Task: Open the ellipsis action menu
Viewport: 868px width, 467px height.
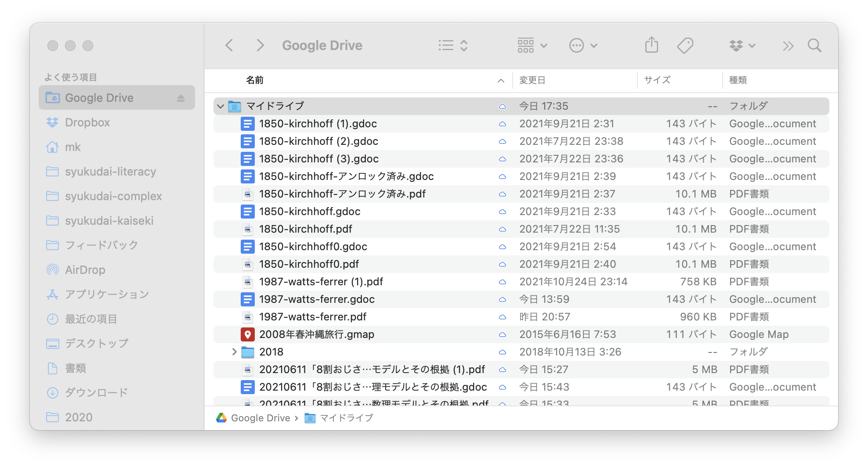Action: [583, 45]
